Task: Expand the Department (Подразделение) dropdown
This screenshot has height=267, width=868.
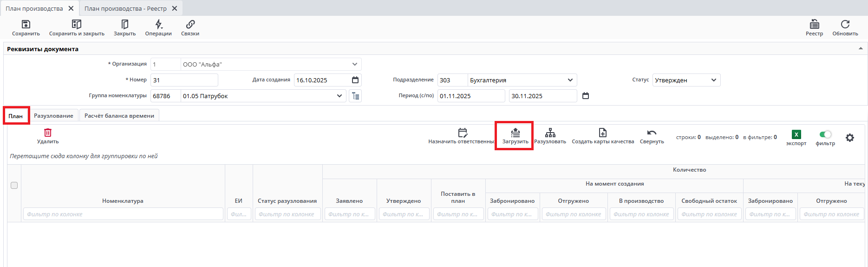Action: [570, 80]
